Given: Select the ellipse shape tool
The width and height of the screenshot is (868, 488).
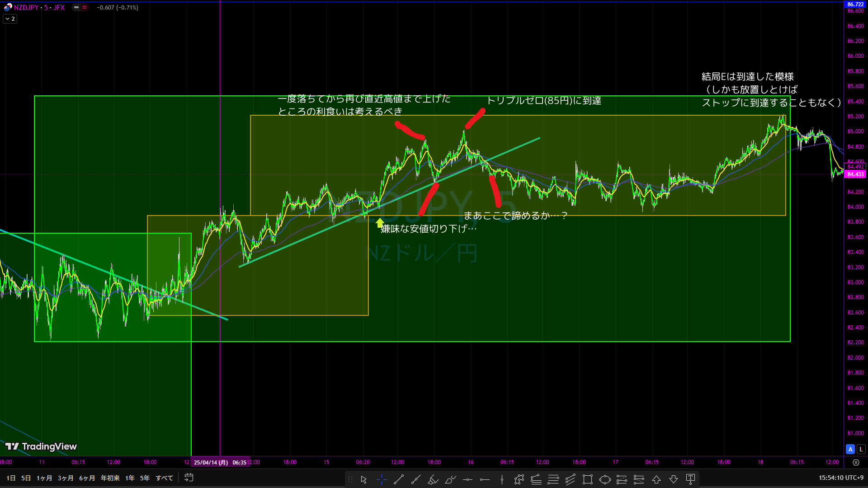Looking at the screenshot, I should [605, 479].
